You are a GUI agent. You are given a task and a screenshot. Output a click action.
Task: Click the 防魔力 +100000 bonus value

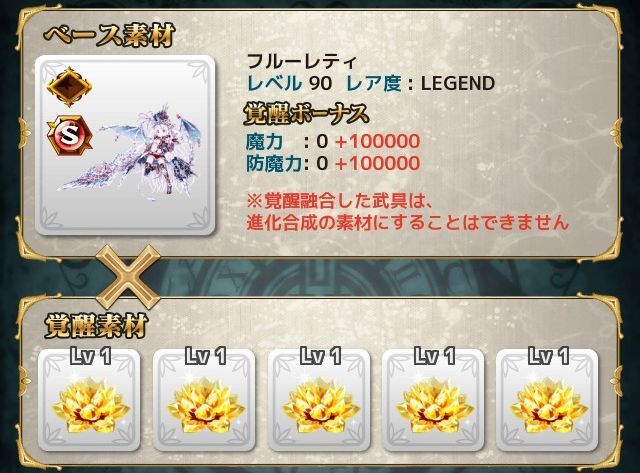tap(377, 163)
